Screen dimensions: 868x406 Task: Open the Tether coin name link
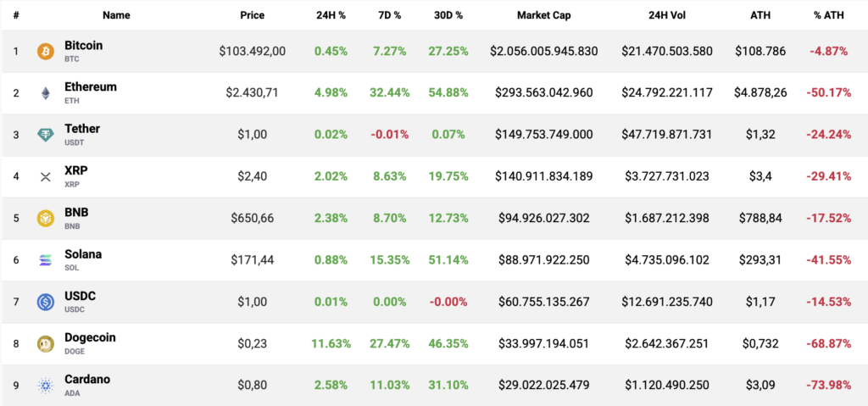(x=82, y=129)
